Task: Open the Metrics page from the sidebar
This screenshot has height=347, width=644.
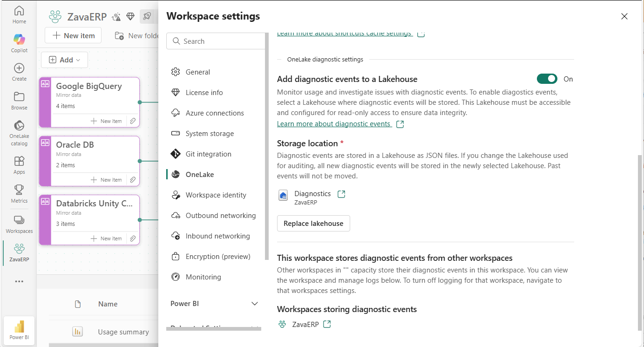Action: click(19, 195)
